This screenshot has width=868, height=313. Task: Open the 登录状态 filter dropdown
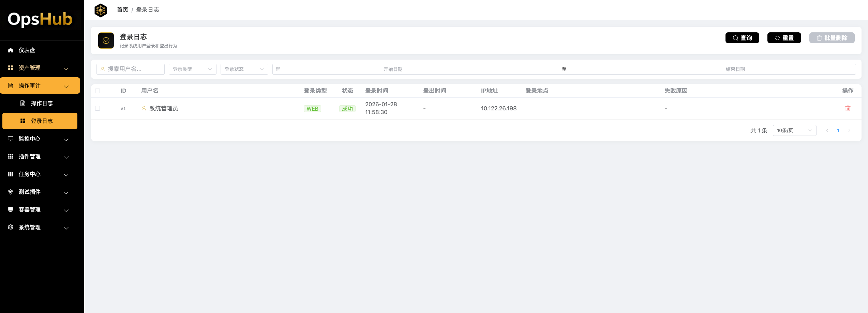(244, 69)
